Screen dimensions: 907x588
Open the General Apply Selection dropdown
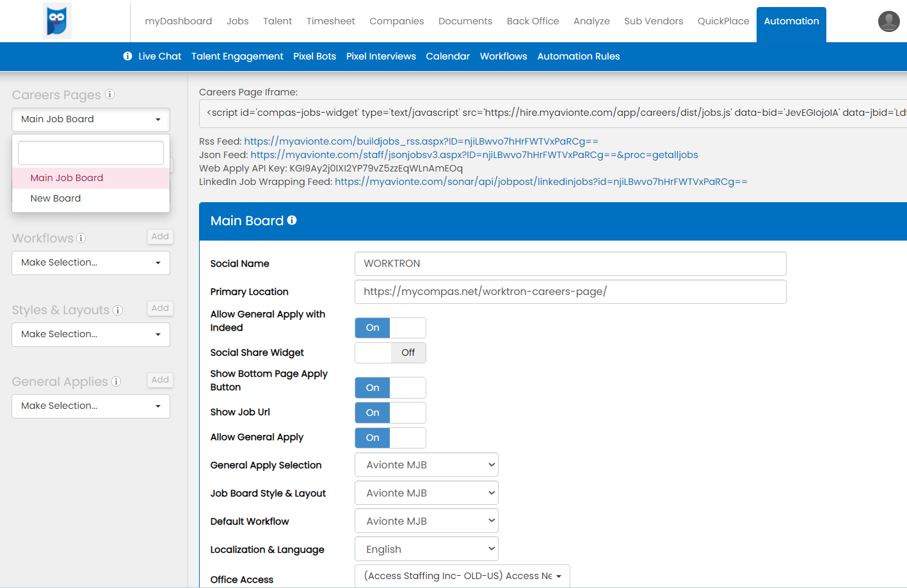[x=426, y=465]
